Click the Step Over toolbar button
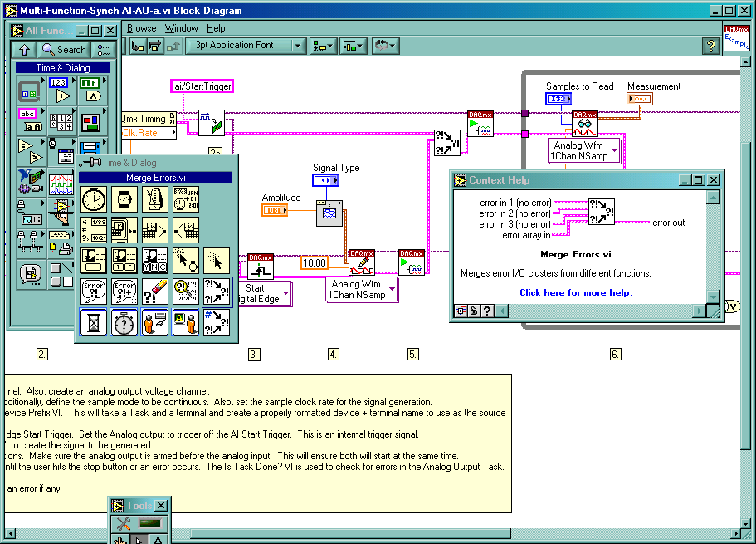 155,47
